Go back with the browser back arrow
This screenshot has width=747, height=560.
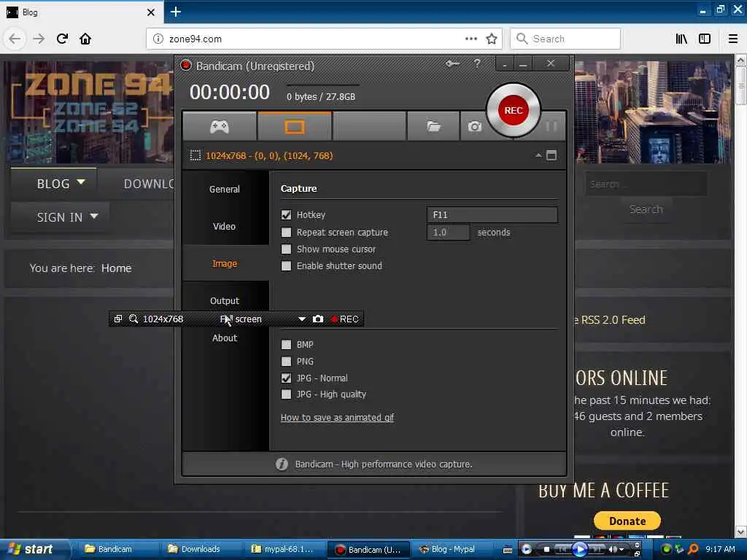15,39
